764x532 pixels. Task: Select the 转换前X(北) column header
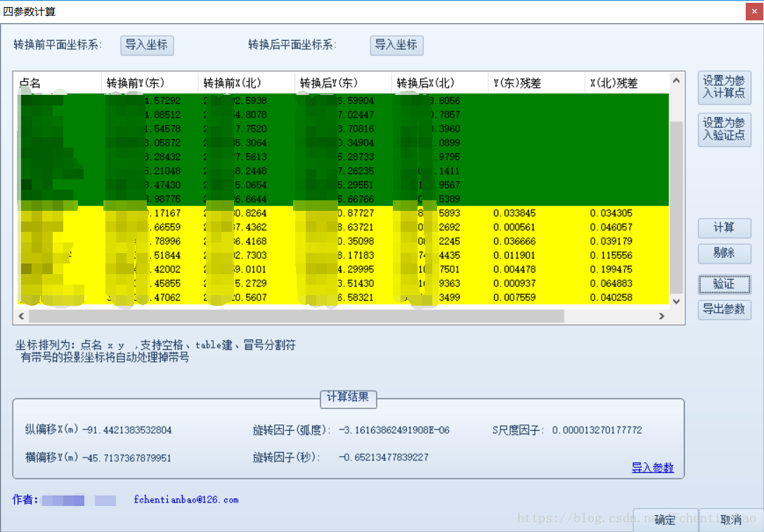click(247, 83)
